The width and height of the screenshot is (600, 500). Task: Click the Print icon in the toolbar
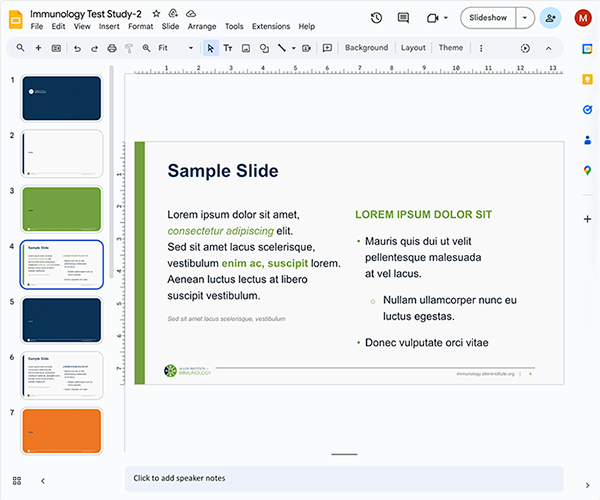(x=112, y=48)
